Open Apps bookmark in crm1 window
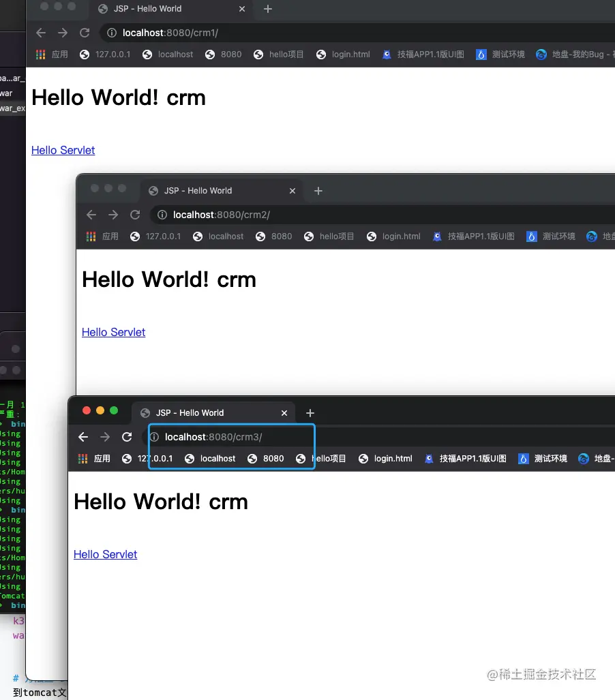615x700 pixels. point(52,55)
